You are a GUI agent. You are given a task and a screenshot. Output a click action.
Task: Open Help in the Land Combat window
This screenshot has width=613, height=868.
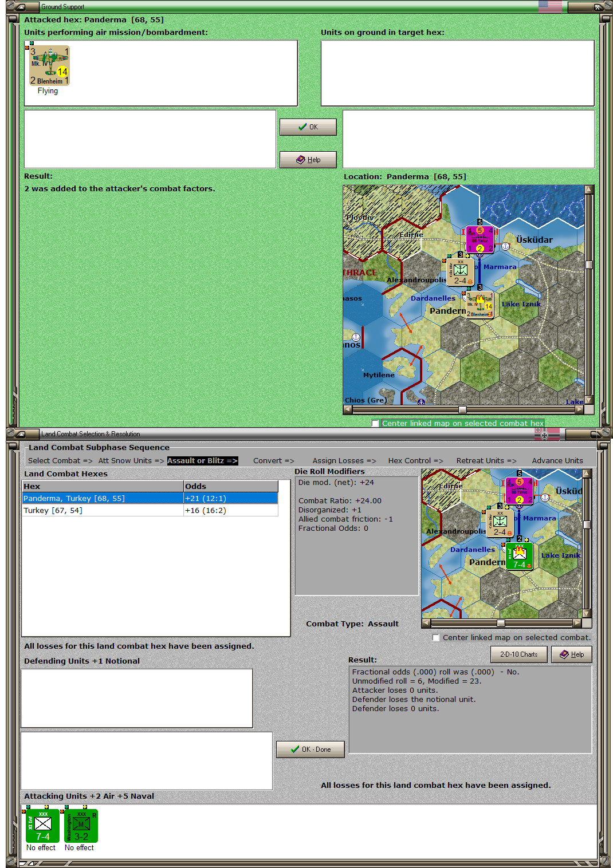point(572,654)
